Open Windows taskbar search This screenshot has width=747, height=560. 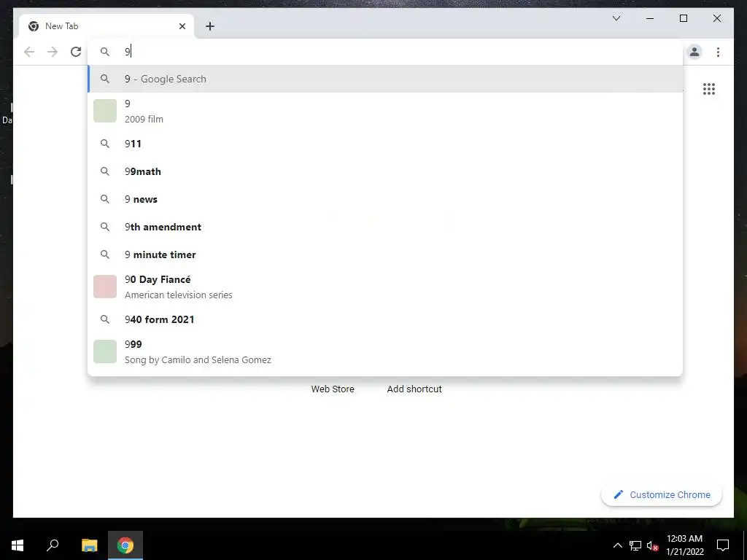(53, 545)
